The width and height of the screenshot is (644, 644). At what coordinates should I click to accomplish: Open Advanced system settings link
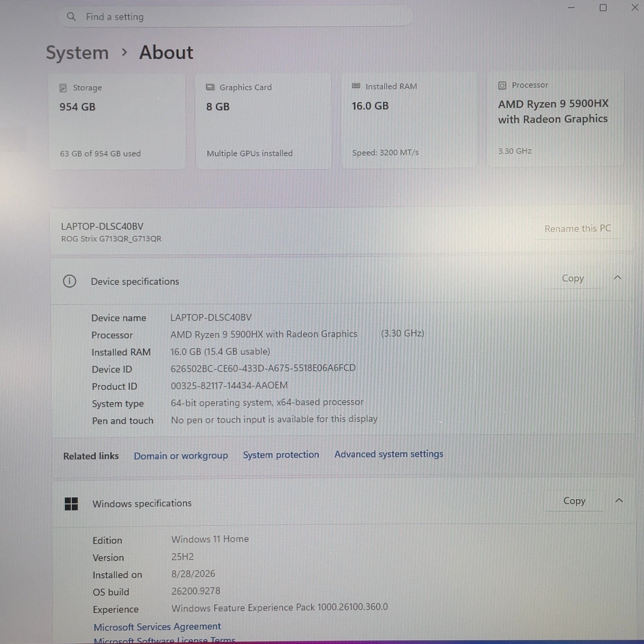[x=389, y=454]
